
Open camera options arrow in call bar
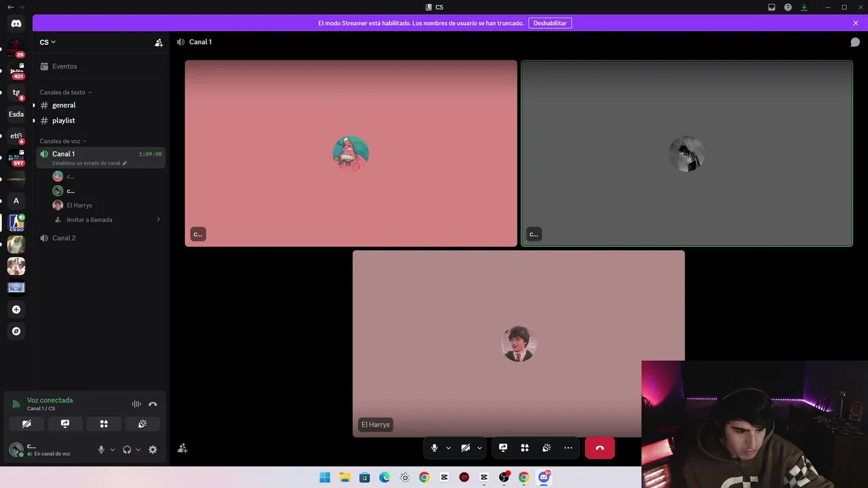[x=479, y=448]
